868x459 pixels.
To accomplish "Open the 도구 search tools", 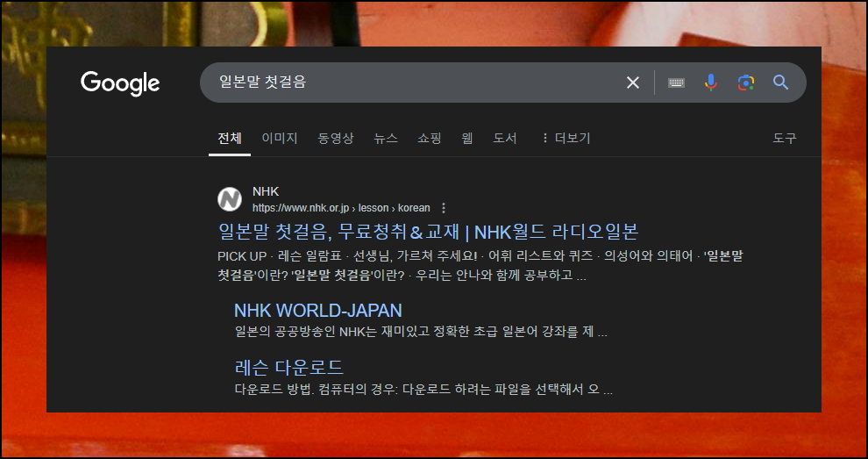I will (785, 138).
